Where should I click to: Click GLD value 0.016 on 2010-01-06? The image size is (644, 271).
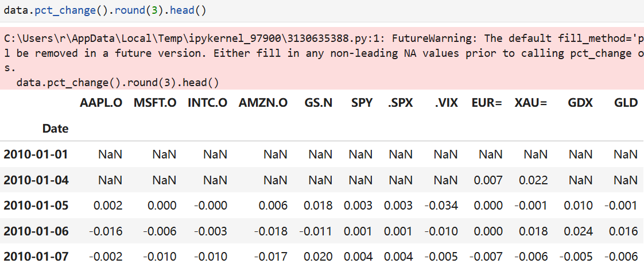point(623,231)
